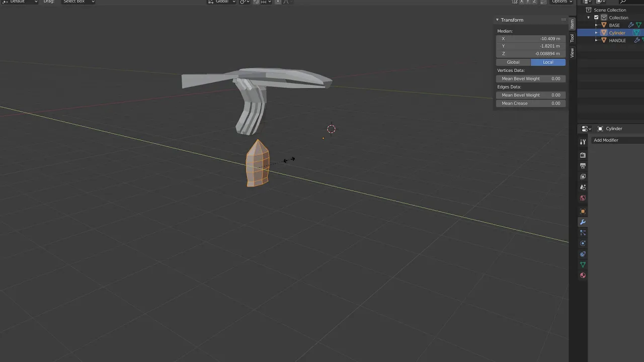This screenshot has height=362, width=644.
Task: Open the Global transform orientation dropdown
Action: click(222, 2)
